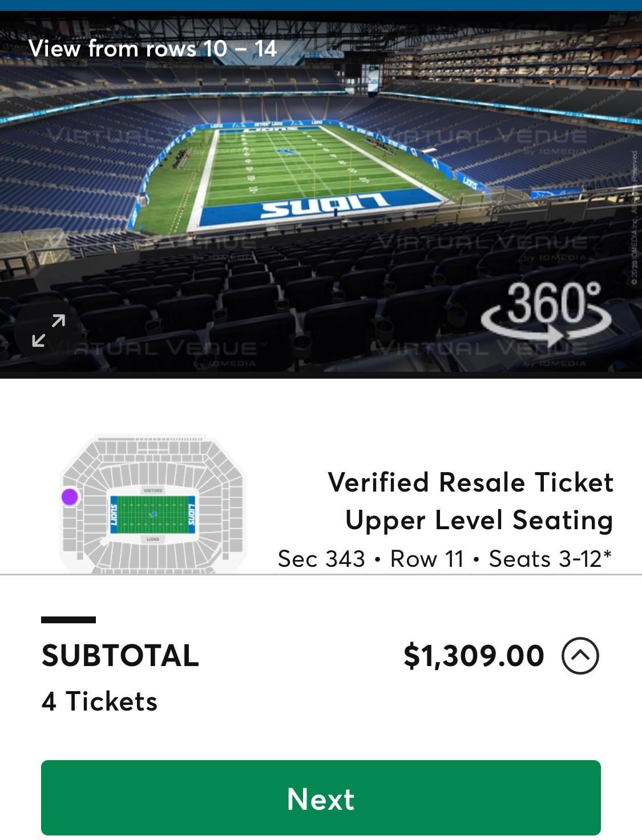Screen dimensions: 642x840
Task: Tap the purple section marker dot
Action: click(x=70, y=497)
